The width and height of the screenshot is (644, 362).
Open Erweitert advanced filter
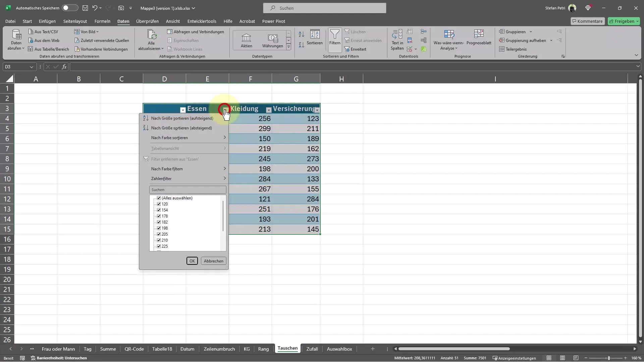(x=355, y=49)
